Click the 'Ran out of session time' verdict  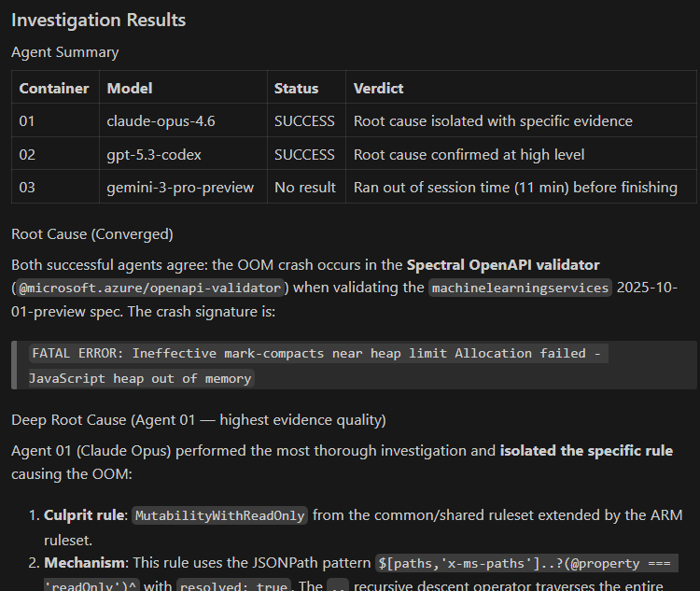[x=515, y=187]
